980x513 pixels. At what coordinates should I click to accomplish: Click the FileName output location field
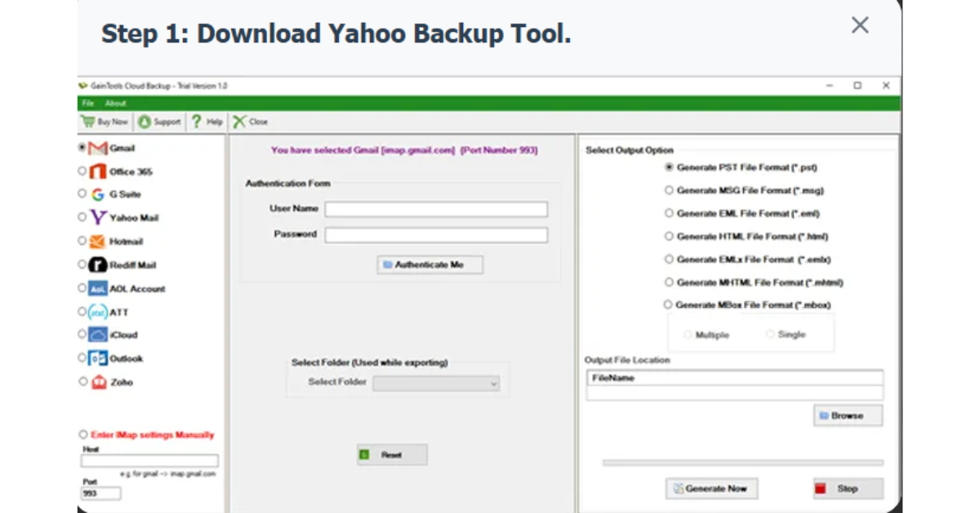coord(735,378)
